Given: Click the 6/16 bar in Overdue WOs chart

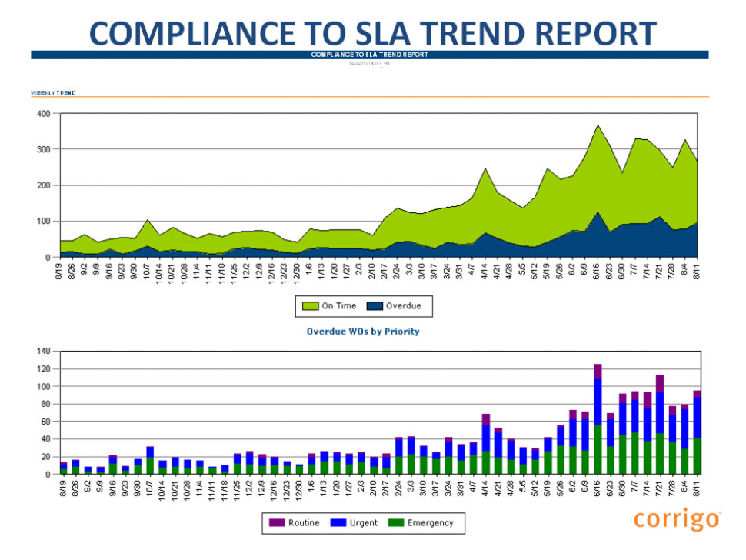Looking at the screenshot, I should [598, 418].
